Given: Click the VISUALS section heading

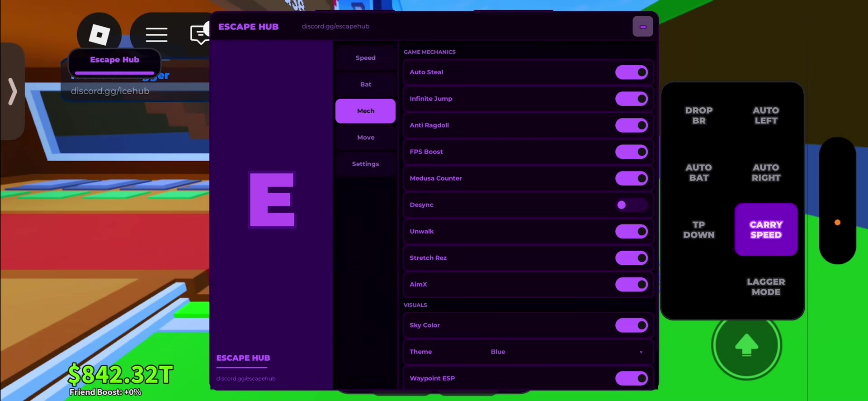Looking at the screenshot, I should (415, 305).
